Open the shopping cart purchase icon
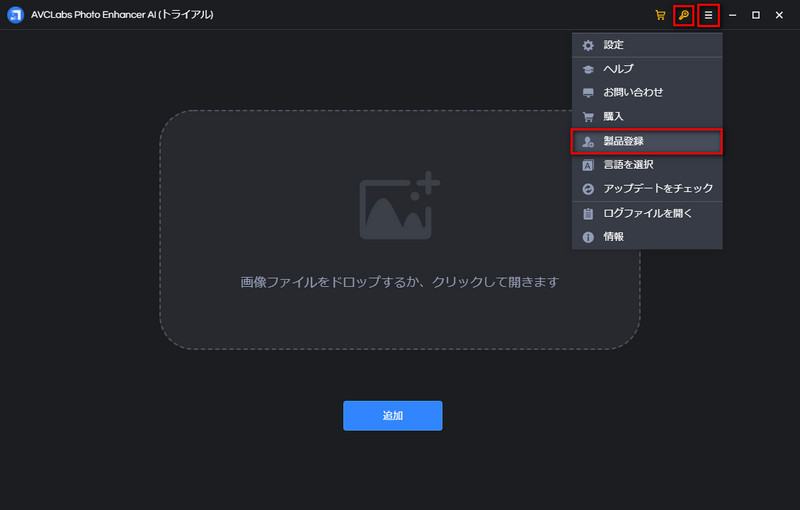This screenshot has width=800, height=510. (660, 15)
